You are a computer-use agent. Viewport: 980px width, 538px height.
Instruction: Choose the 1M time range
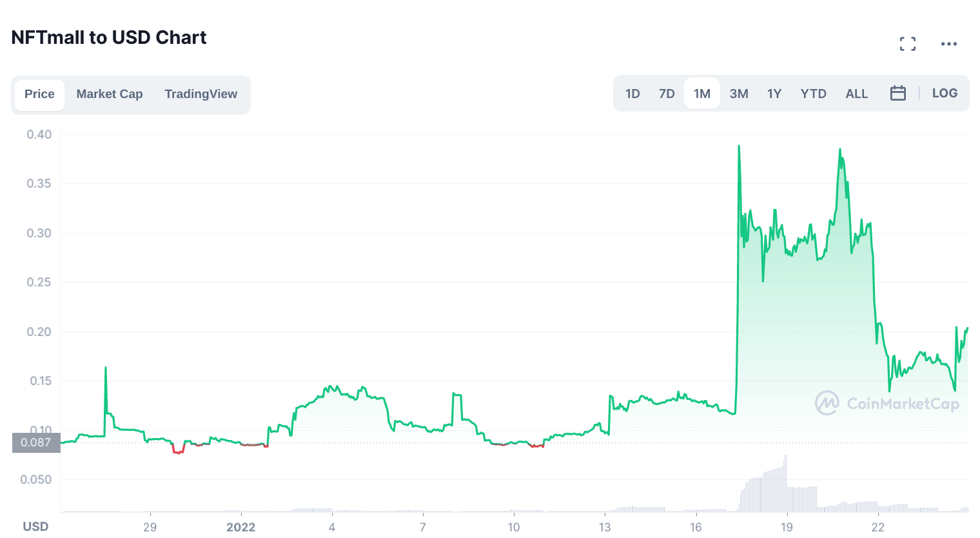click(701, 94)
